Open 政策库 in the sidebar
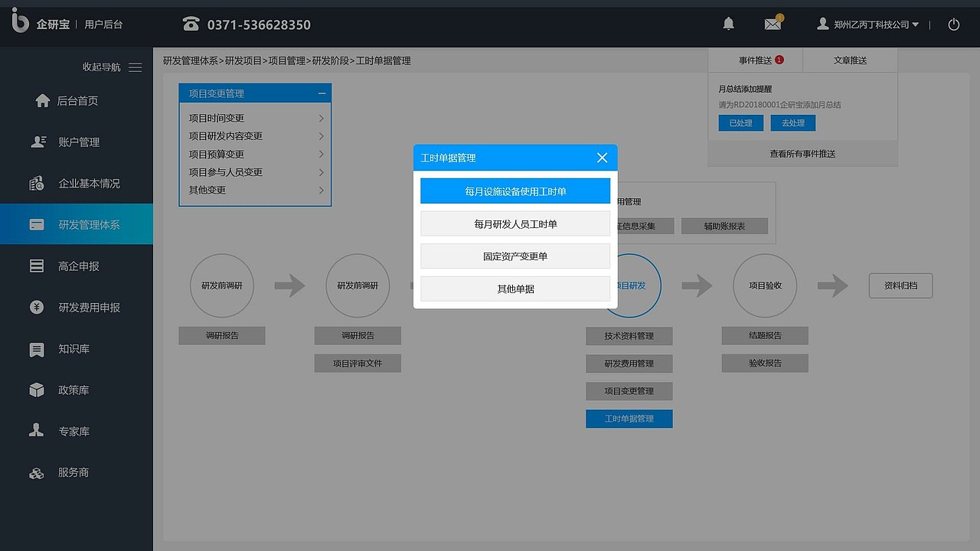Screen dimensions: 980x551 coord(77,390)
